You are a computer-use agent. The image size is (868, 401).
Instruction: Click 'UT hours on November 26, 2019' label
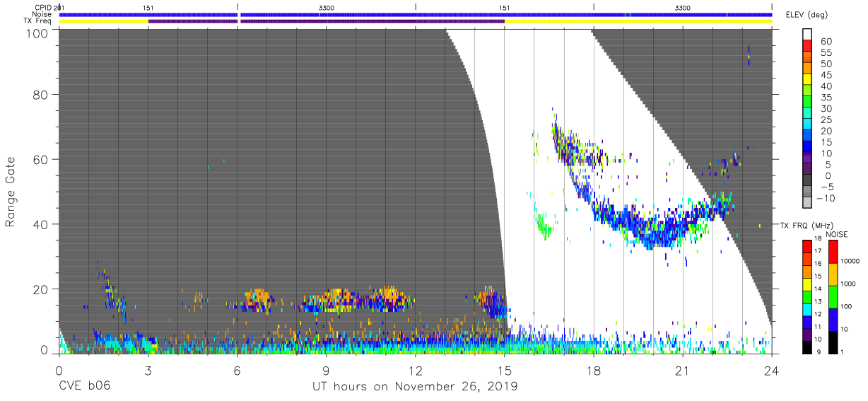click(415, 387)
